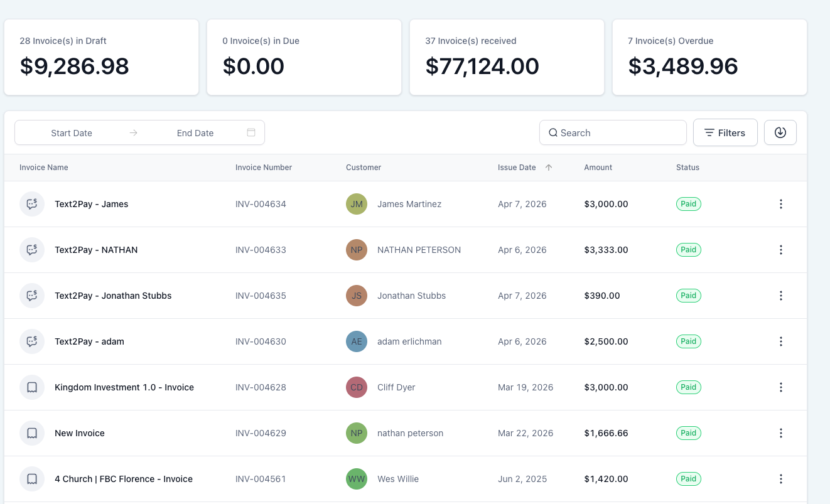The height and width of the screenshot is (504, 830).
Task: Click Text2Pay icon beside Text2Pay - adam
Action: 32,341
